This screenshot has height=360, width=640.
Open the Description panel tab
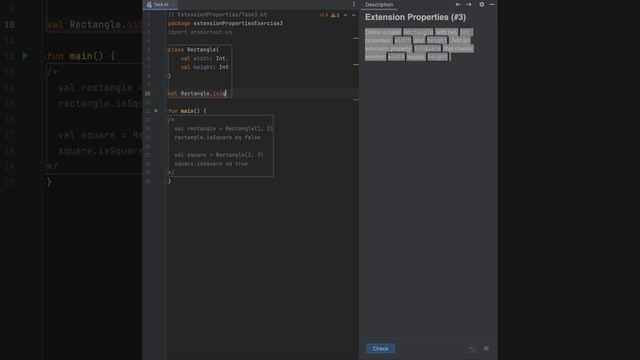pyautogui.click(x=379, y=4)
